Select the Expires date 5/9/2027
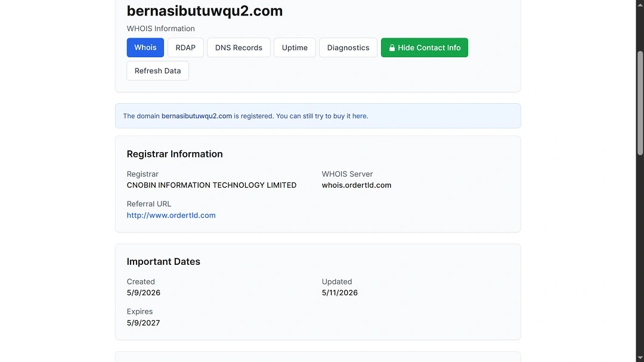 [143, 323]
